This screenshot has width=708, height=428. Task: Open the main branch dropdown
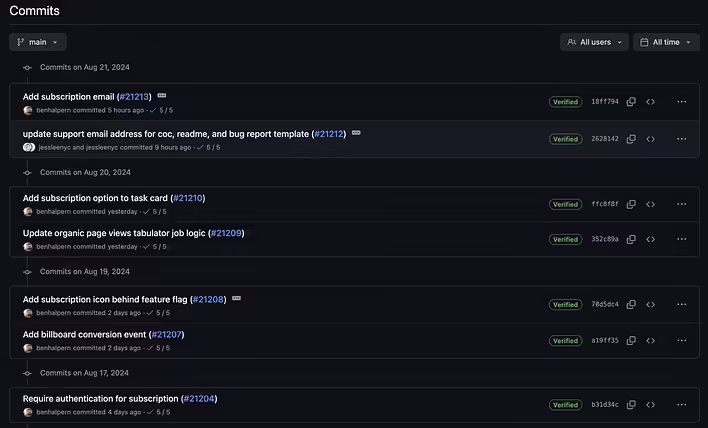[37, 42]
